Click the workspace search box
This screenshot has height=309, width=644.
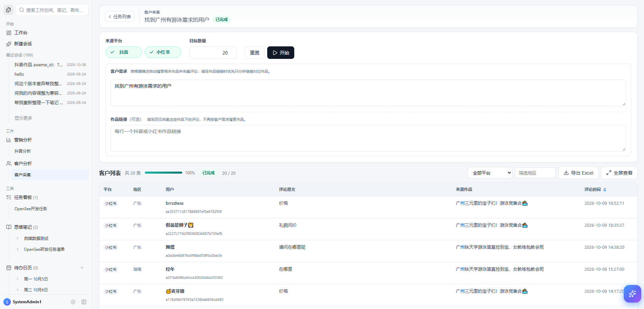coord(52,10)
